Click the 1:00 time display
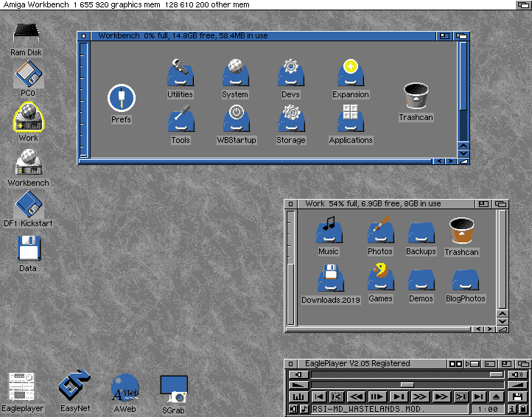532x417 pixels. click(x=487, y=409)
